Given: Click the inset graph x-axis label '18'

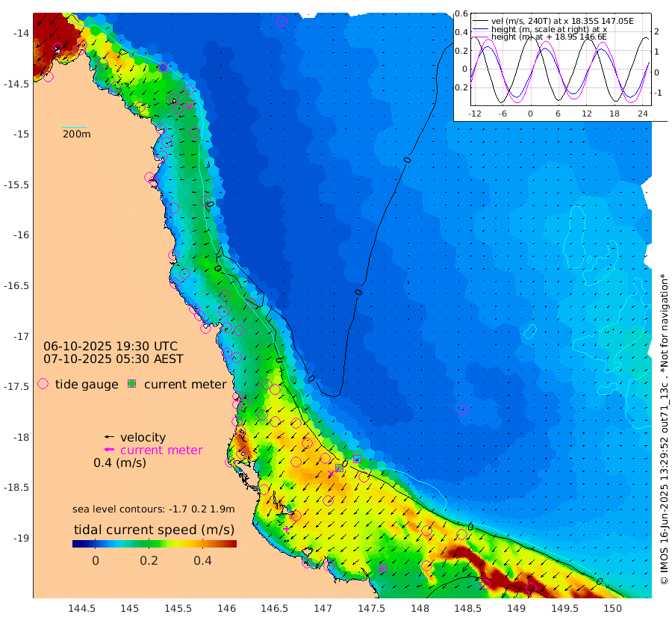Looking at the screenshot, I should click(x=615, y=114).
